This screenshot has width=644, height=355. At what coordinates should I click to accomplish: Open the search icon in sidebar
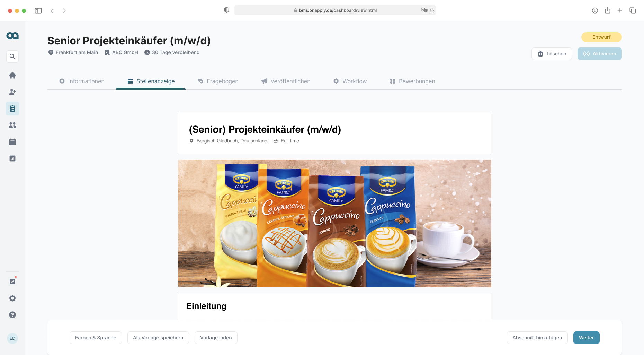(x=12, y=57)
